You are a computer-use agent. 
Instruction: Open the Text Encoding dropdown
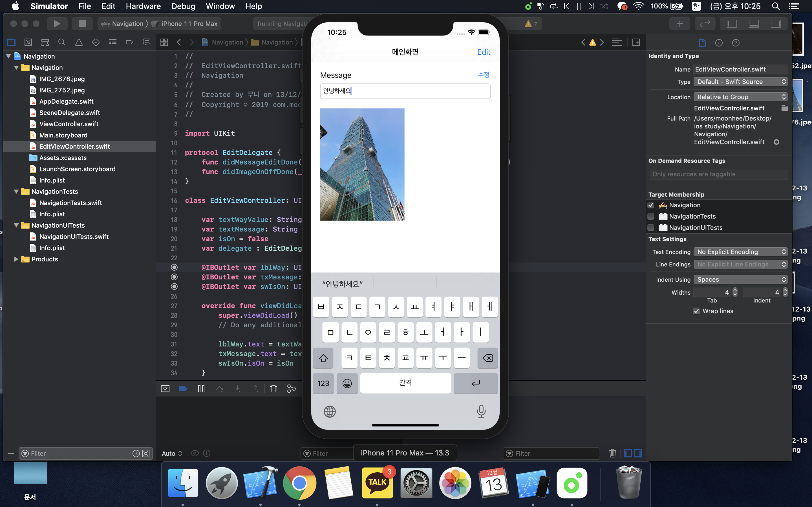(x=741, y=252)
